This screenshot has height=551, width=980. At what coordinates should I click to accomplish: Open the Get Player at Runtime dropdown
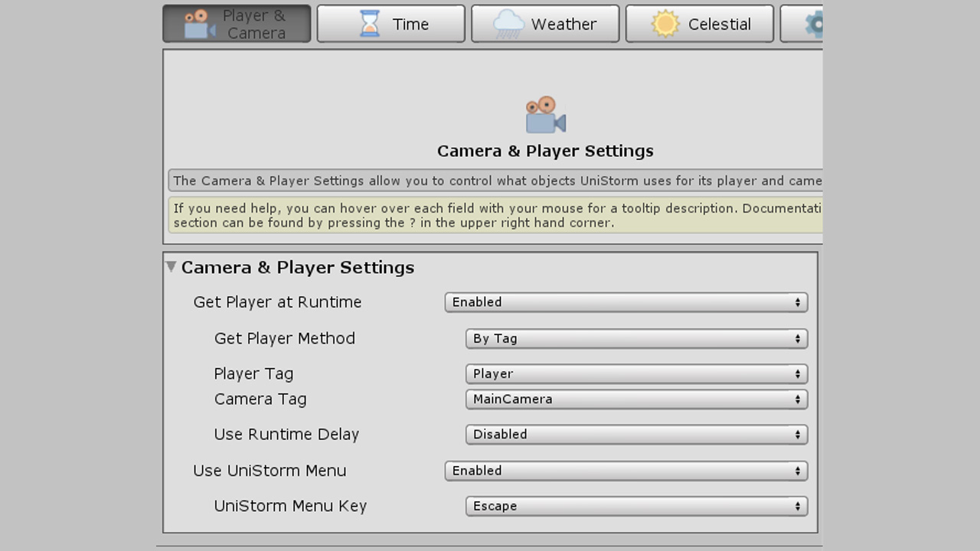click(626, 302)
